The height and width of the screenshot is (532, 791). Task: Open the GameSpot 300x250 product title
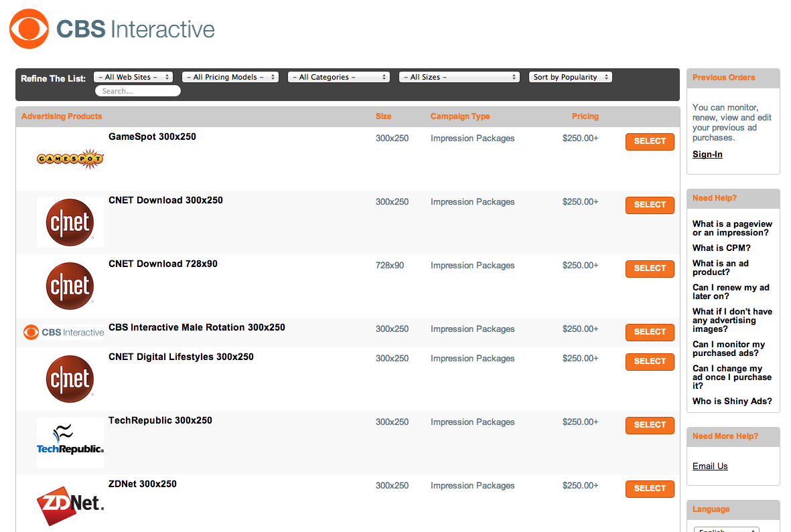click(x=152, y=137)
